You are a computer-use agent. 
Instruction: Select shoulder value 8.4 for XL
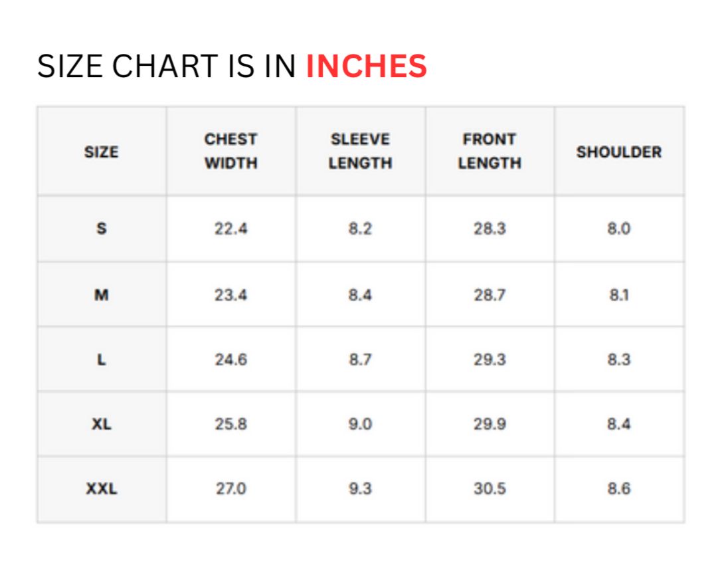(619, 424)
